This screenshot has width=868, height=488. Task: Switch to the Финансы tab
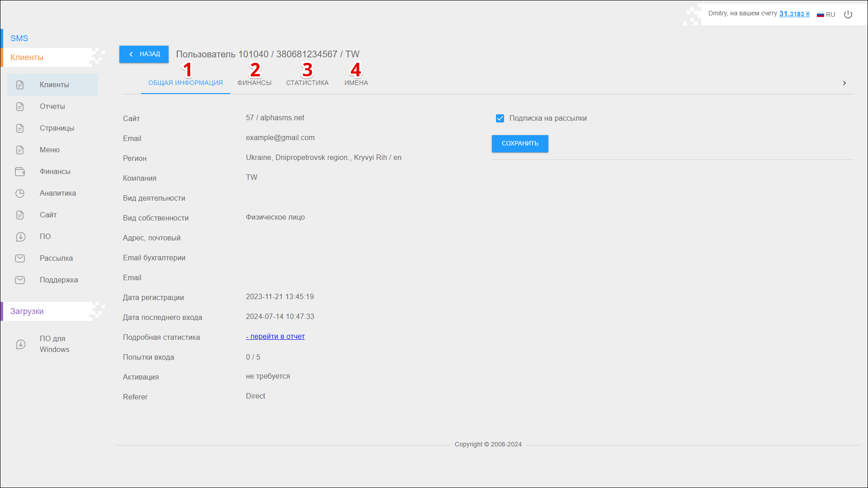tap(254, 83)
